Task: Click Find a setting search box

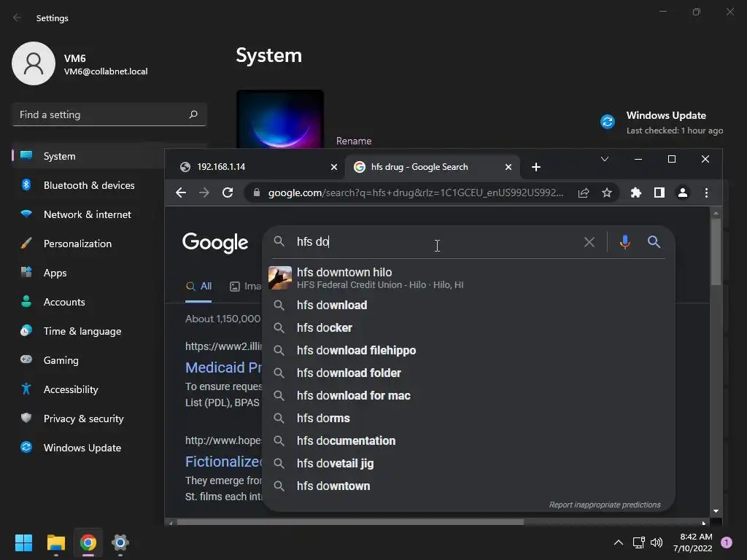Action: coord(109,114)
